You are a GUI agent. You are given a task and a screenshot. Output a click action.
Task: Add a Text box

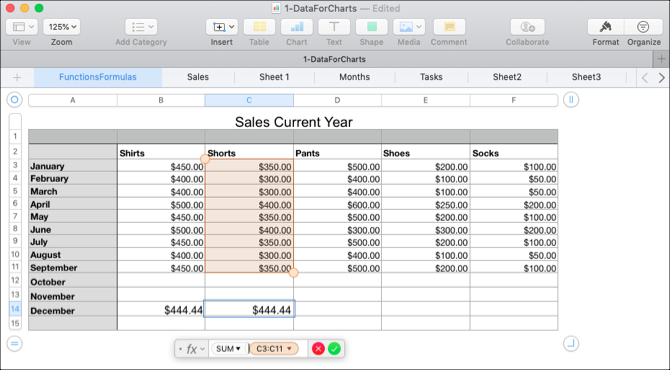tap(334, 27)
